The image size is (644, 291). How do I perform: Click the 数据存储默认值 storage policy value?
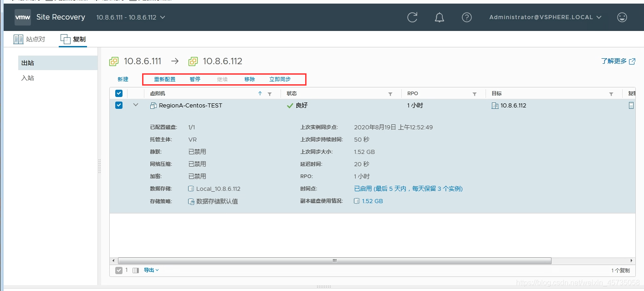pyautogui.click(x=217, y=201)
